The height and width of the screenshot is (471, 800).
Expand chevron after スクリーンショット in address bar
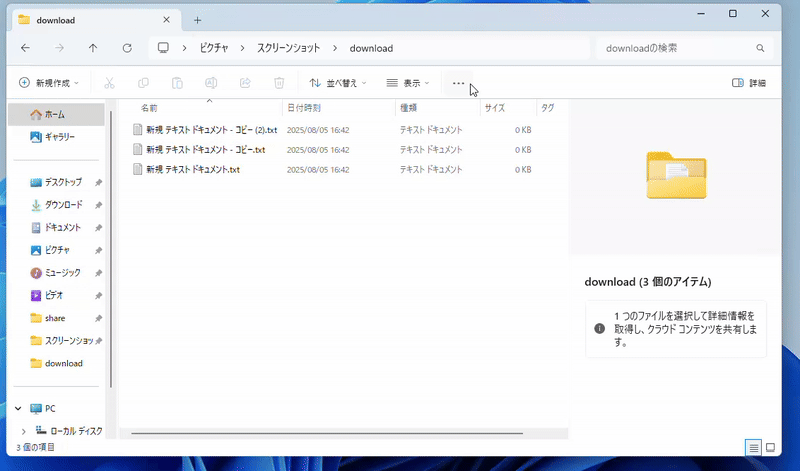coord(335,48)
